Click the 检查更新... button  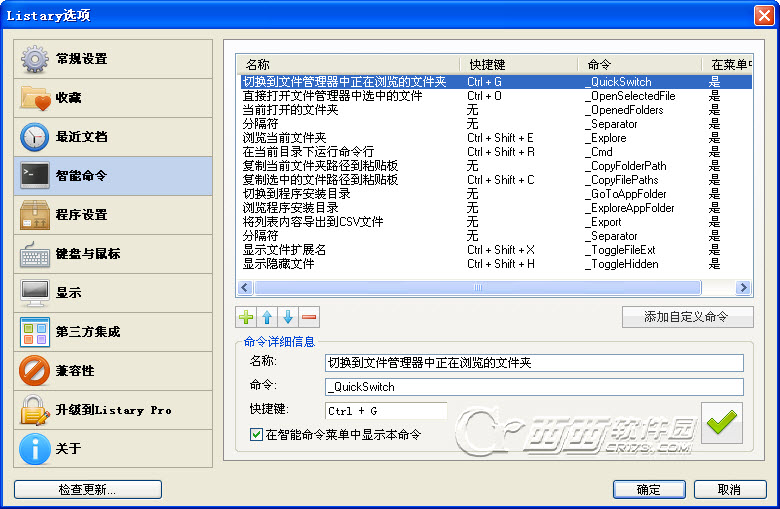(x=88, y=490)
